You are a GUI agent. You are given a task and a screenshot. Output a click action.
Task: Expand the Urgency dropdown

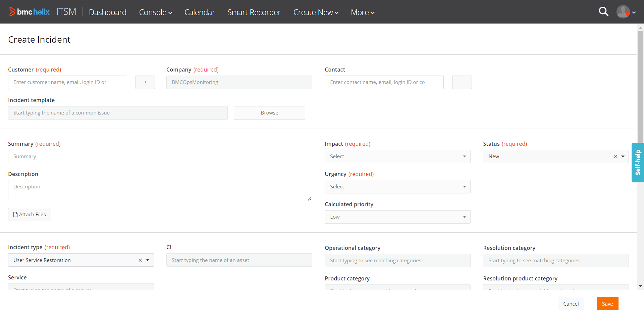(397, 187)
